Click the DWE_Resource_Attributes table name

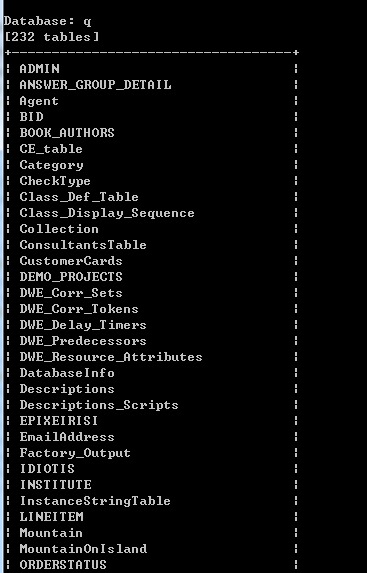111,357
